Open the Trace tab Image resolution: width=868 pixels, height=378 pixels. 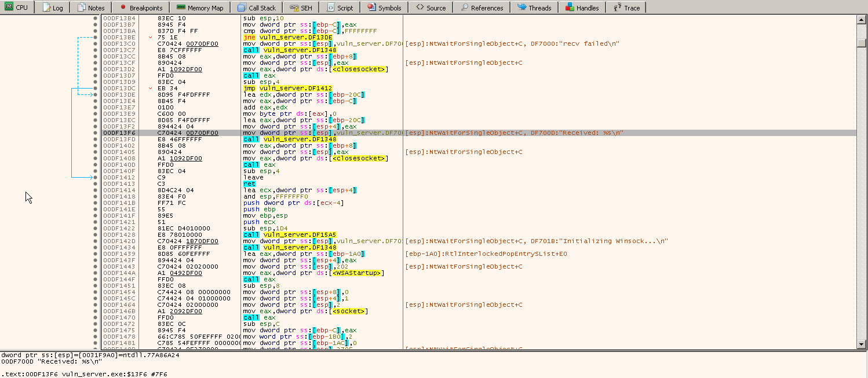point(626,8)
